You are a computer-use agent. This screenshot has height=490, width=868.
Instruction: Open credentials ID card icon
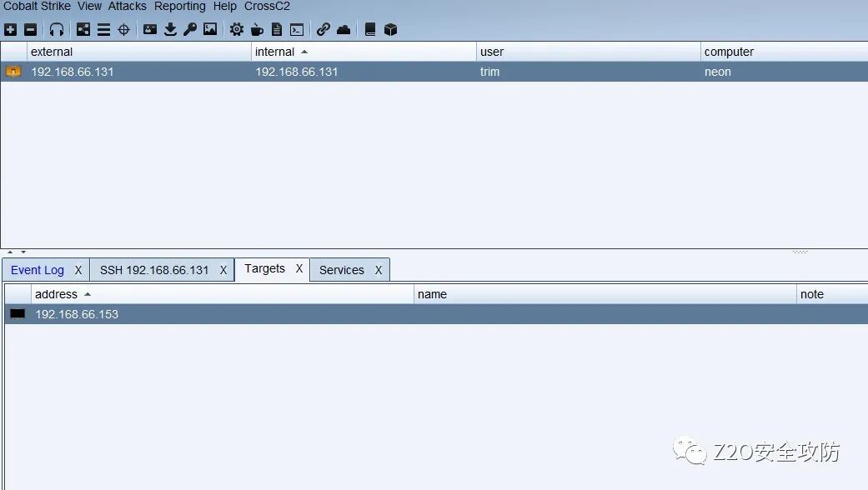[150, 30]
